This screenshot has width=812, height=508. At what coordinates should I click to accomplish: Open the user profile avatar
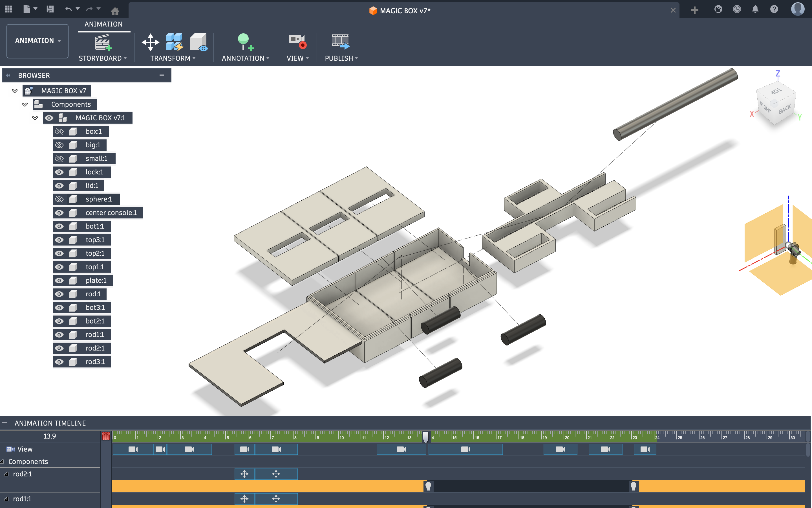(x=798, y=9)
